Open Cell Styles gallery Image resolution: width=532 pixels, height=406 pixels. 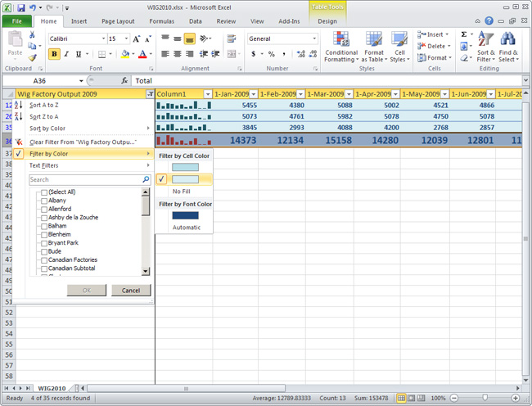pos(399,47)
